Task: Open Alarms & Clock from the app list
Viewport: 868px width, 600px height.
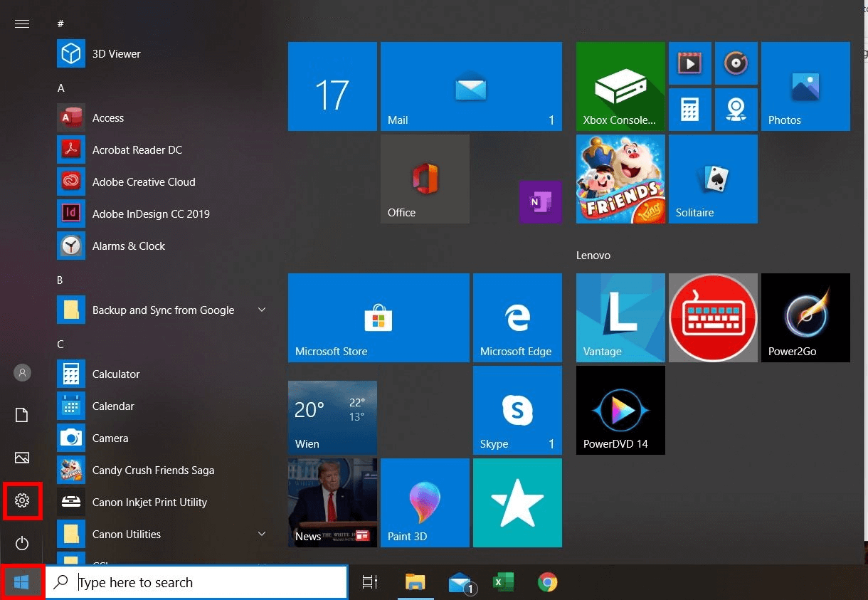Action: coord(129,246)
